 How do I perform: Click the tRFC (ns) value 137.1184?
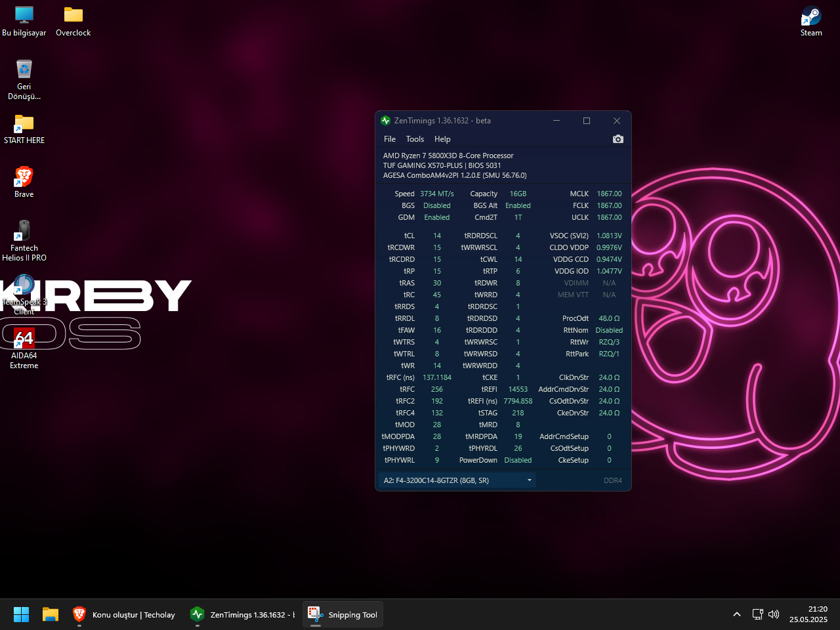pos(437,377)
